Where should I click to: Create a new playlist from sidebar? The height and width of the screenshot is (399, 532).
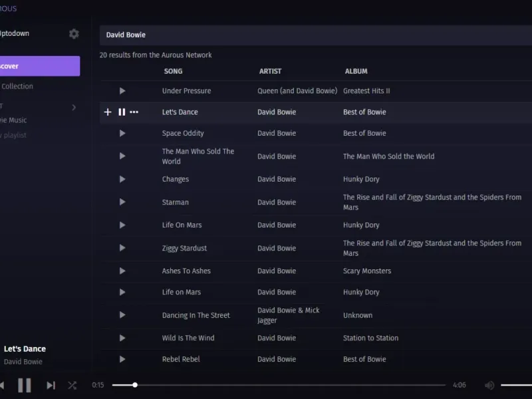pyautogui.click(x=15, y=135)
